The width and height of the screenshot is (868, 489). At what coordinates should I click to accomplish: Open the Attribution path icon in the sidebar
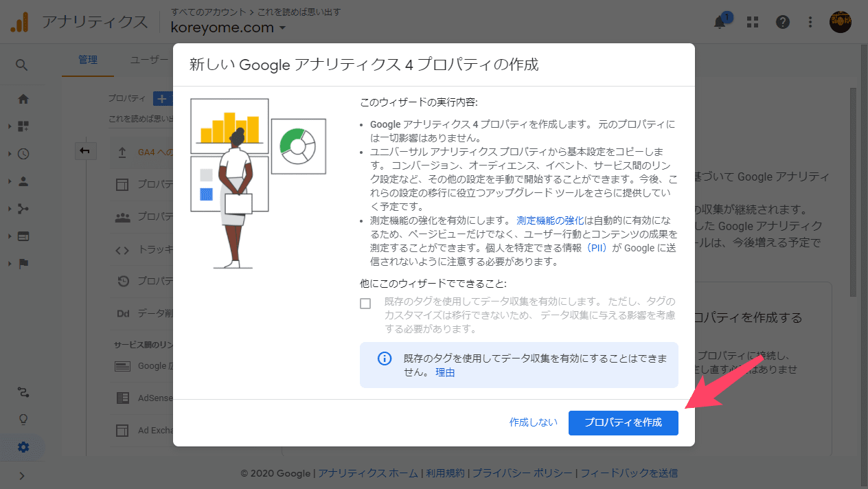tap(23, 392)
